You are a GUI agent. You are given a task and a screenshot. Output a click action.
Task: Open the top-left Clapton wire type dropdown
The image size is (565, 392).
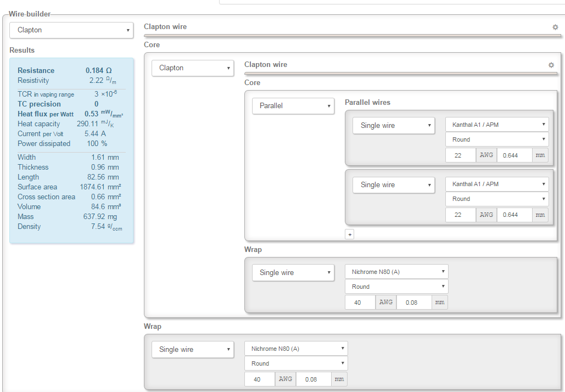click(71, 30)
